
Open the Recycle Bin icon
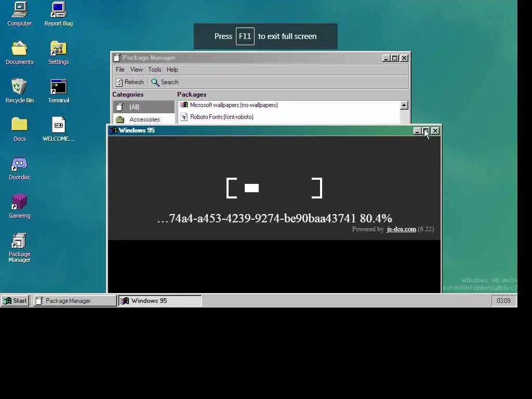pyautogui.click(x=19, y=90)
